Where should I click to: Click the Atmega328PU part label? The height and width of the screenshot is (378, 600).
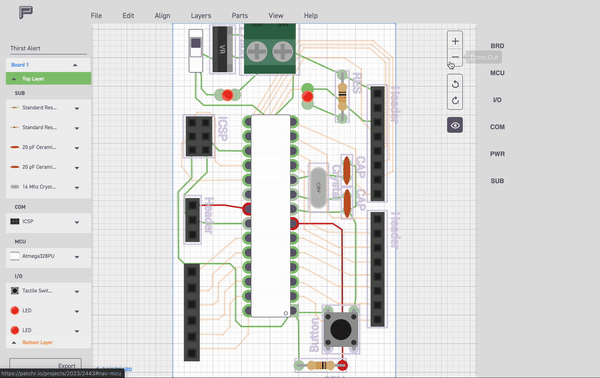tap(38, 256)
